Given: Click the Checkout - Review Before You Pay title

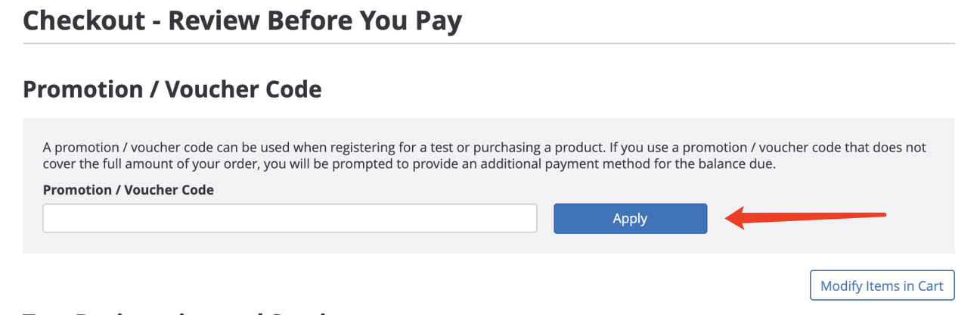Looking at the screenshot, I should point(242,20).
